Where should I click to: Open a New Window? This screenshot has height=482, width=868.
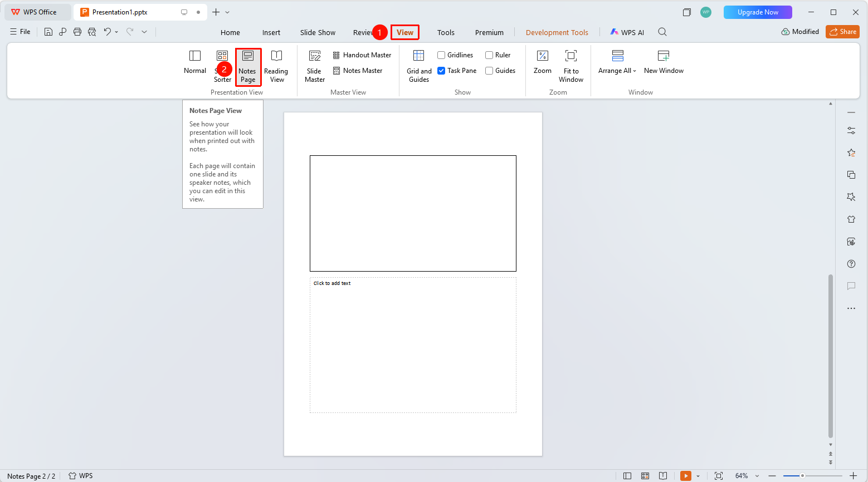[664, 62]
